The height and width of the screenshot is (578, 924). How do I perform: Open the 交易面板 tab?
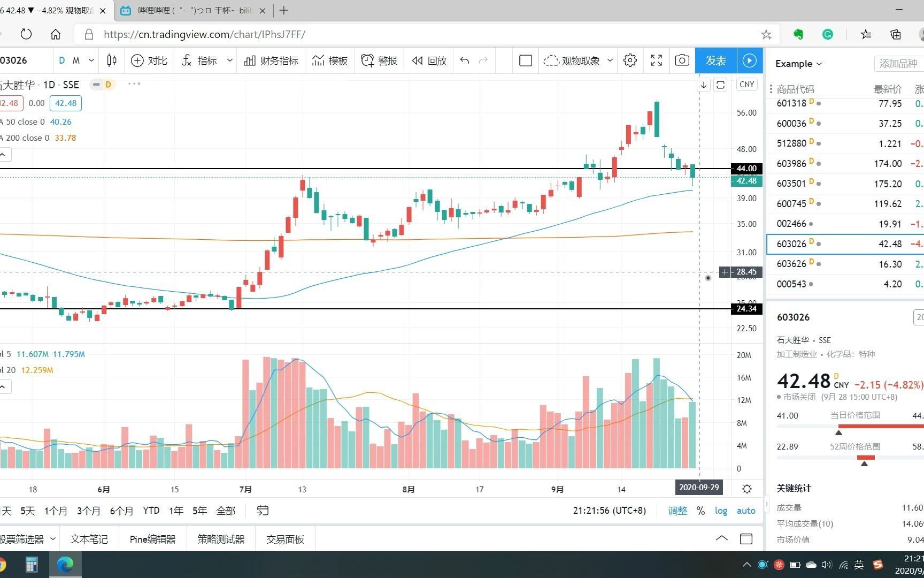click(285, 539)
